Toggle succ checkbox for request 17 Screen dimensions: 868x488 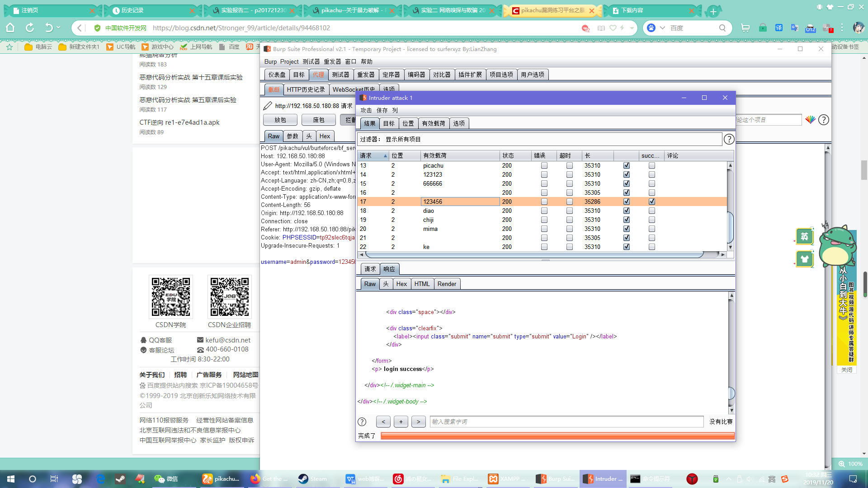tap(651, 202)
